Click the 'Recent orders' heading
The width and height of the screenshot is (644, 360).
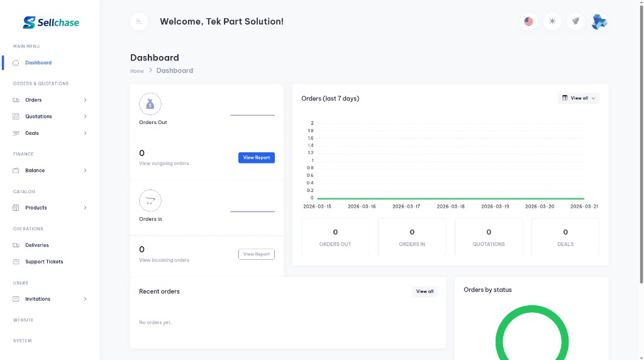[x=159, y=291]
